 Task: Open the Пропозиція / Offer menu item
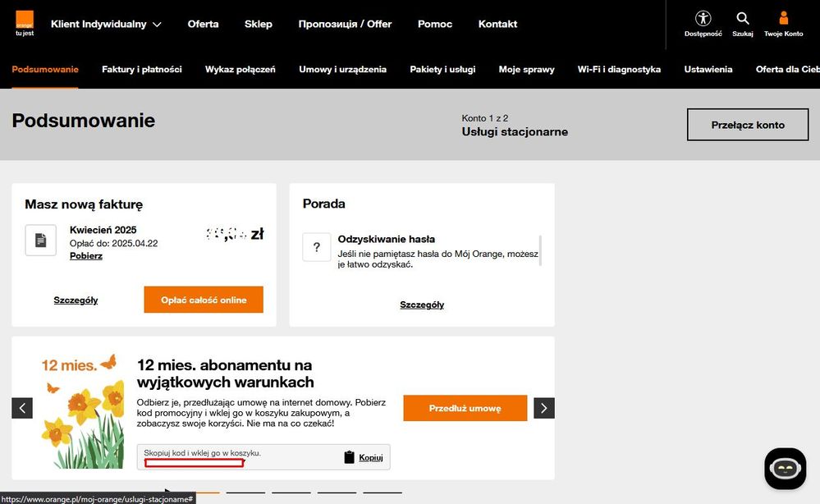click(345, 24)
